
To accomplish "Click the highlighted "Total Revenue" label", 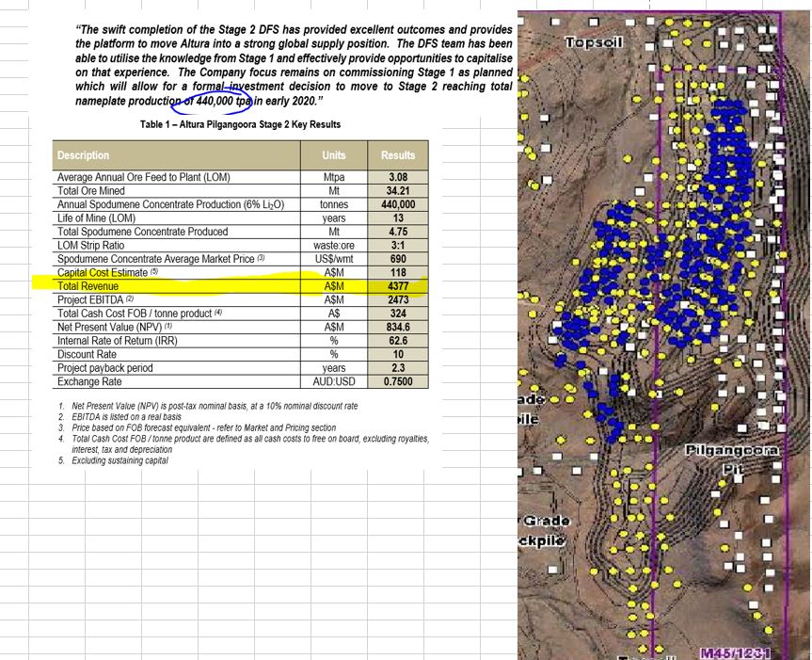I will coord(88,286).
